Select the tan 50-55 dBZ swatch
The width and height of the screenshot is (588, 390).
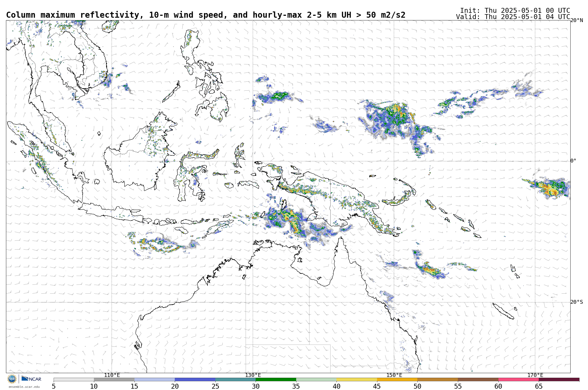(437, 379)
